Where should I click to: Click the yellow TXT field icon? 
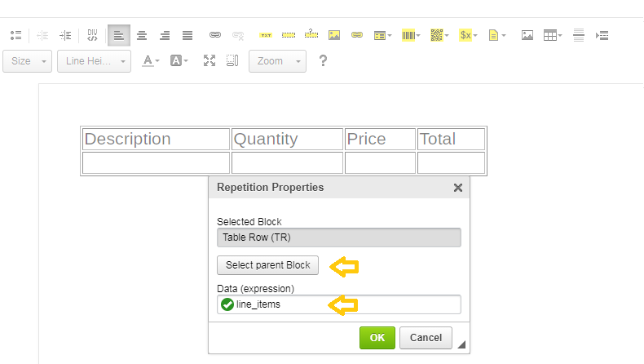coord(266,35)
